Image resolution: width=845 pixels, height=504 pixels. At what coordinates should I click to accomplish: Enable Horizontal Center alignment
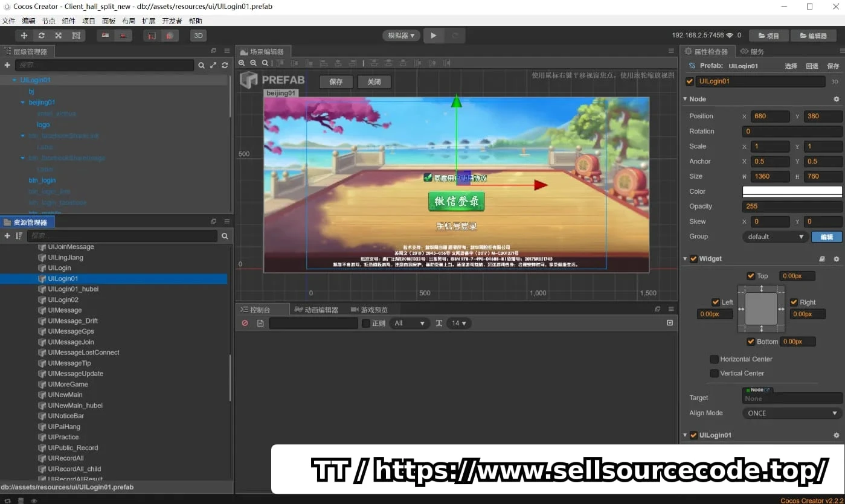[x=715, y=359]
